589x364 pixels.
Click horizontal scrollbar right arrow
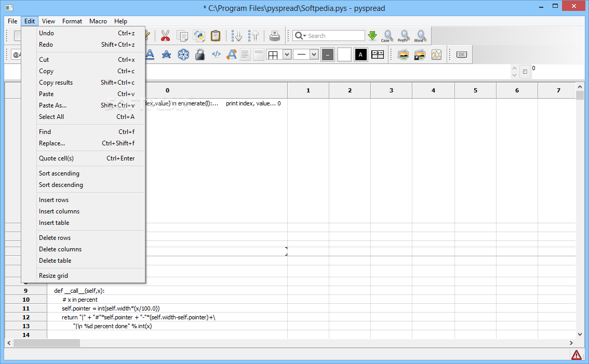click(x=571, y=343)
